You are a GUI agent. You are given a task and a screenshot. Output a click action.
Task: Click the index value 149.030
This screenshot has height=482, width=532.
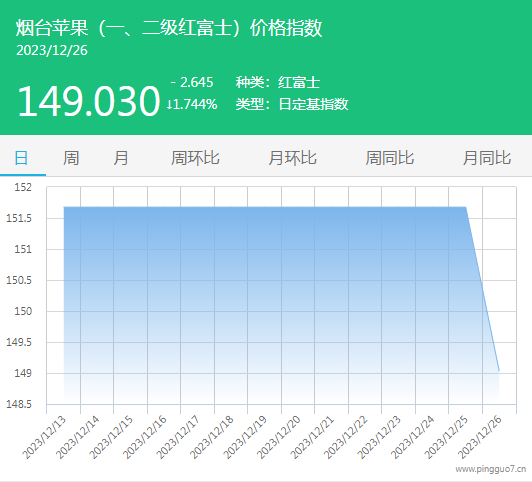89,101
